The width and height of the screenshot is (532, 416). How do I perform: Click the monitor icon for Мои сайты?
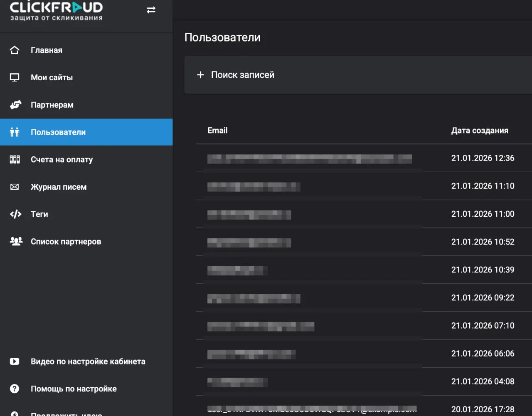[15, 78]
